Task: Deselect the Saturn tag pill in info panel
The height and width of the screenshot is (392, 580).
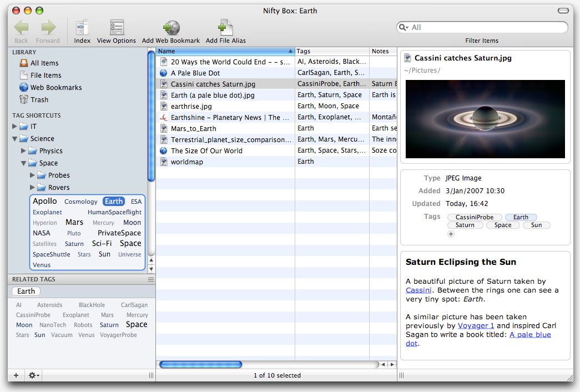Action: tap(465, 225)
